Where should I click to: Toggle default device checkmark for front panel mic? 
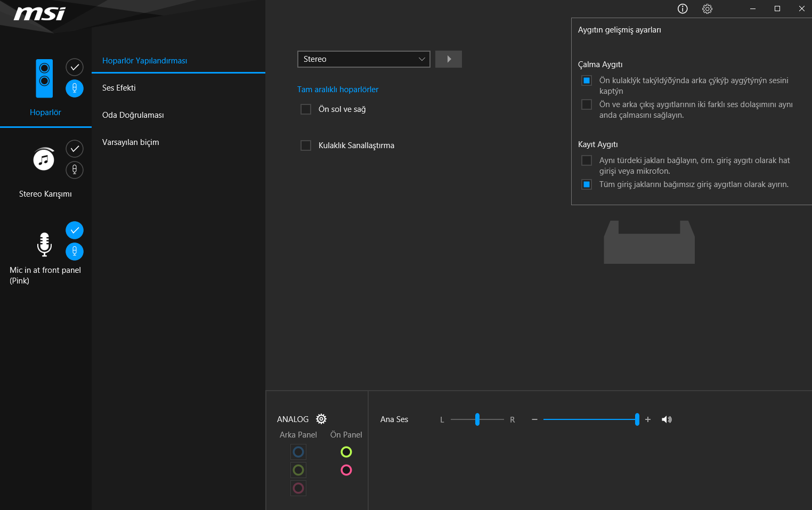(75, 230)
